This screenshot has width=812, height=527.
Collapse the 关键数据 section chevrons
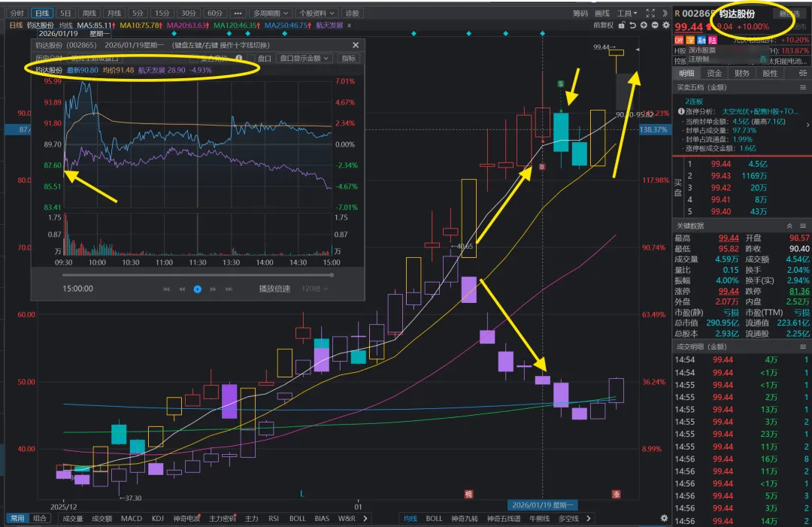coord(789,226)
